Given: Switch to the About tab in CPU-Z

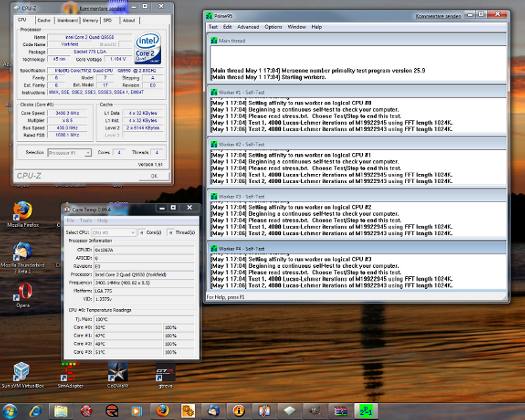Looking at the screenshot, I should pyautogui.click(x=129, y=20).
